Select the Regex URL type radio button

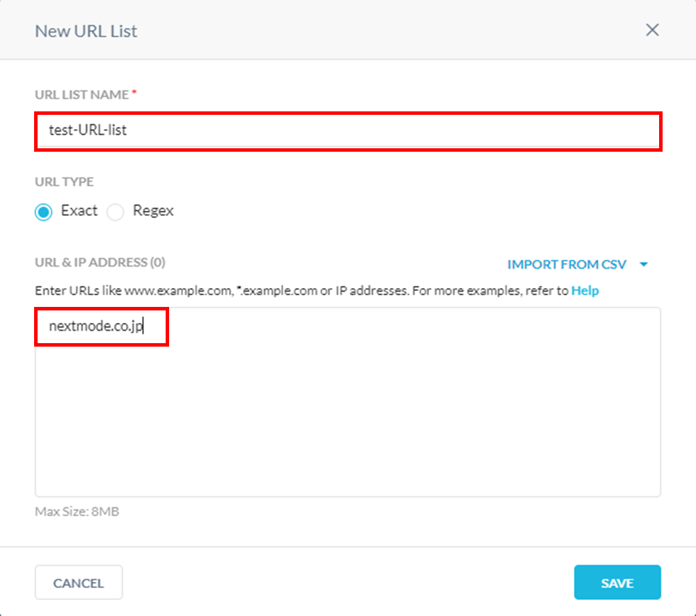tap(115, 212)
